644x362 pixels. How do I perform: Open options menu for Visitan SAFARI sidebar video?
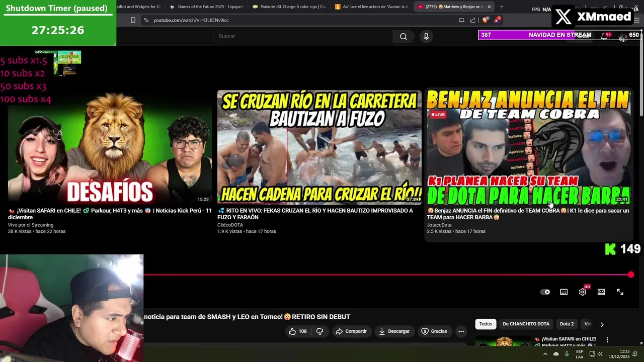(607, 340)
